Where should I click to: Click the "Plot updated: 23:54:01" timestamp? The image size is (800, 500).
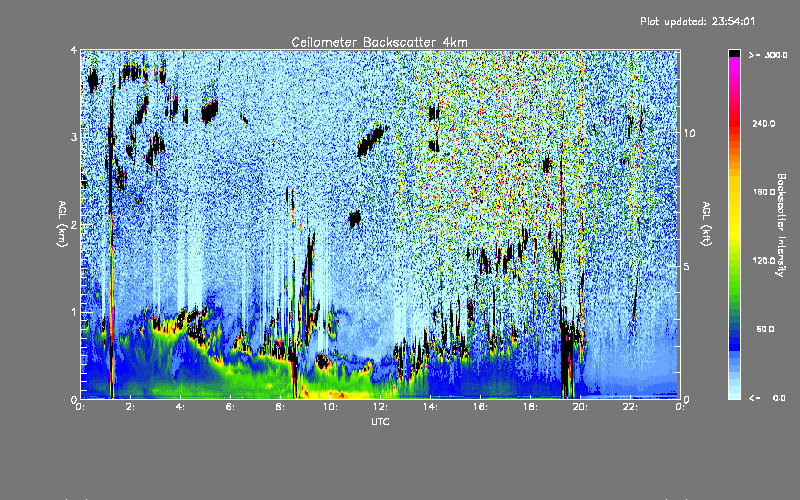tap(697, 21)
